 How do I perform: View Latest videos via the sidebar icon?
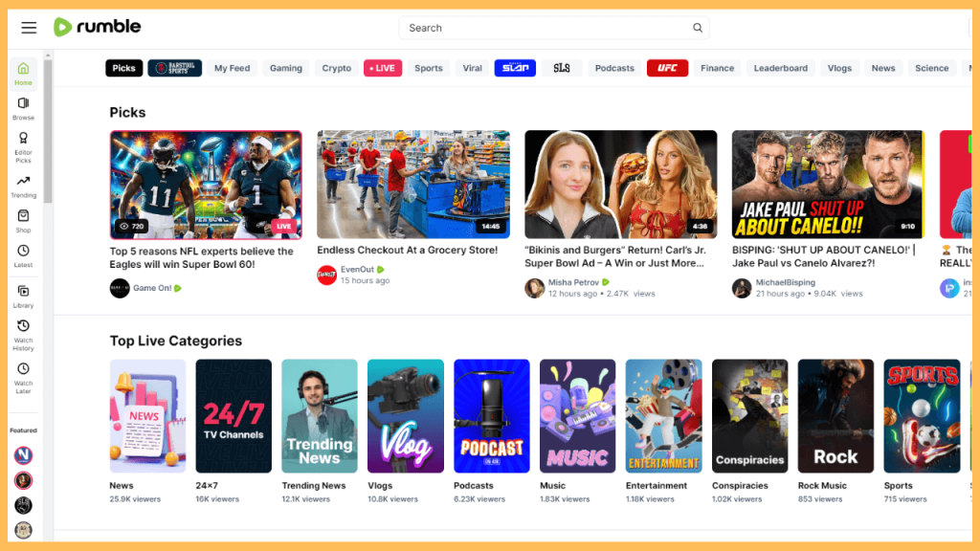[x=23, y=256]
